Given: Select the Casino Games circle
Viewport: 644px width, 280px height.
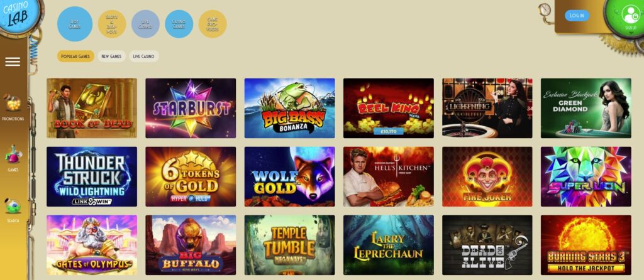Looking at the screenshot, I should pyautogui.click(x=179, y=24).
